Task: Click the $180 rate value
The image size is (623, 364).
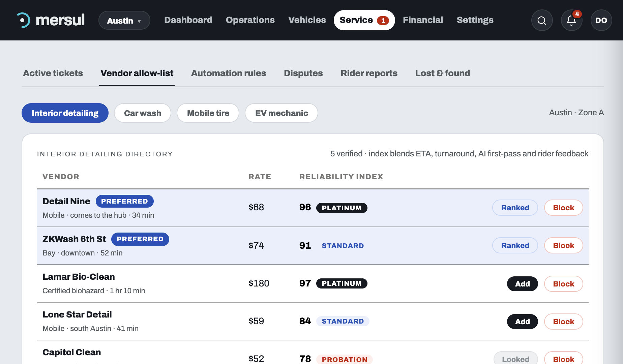Action: tap(259, 283)
